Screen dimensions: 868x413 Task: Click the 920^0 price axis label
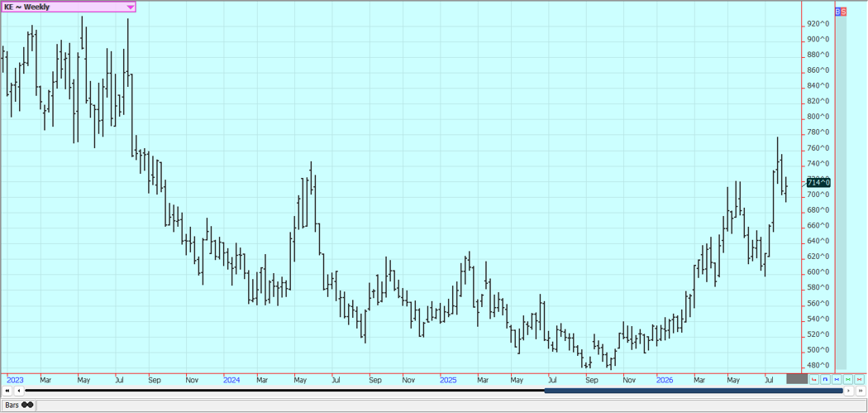818,24
